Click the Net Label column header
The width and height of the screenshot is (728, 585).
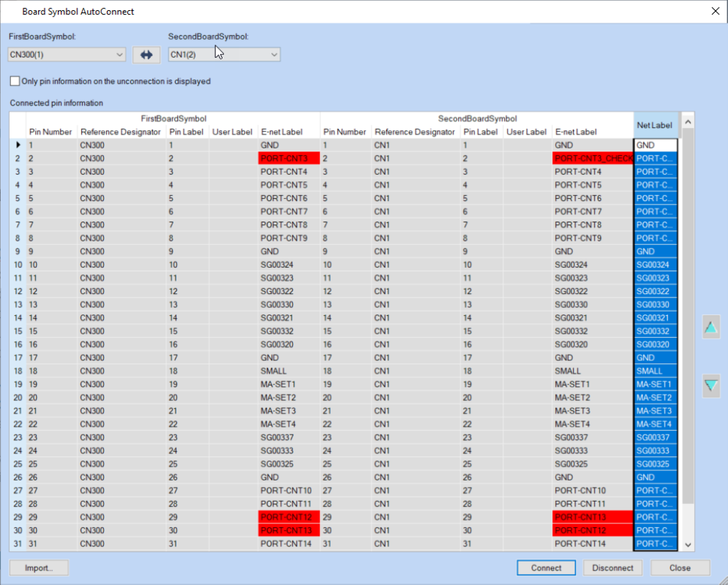point(654,125)
